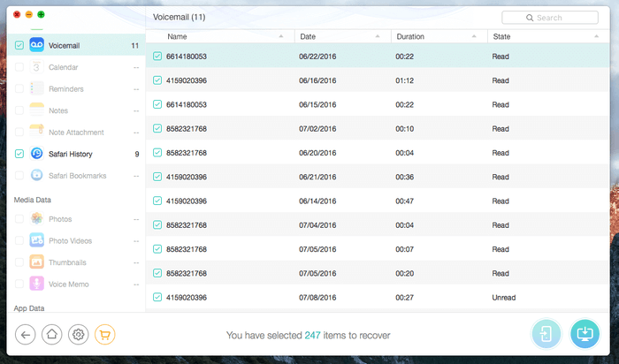Click the back arrow button
The image size is (619, 364).
[26, 334]
